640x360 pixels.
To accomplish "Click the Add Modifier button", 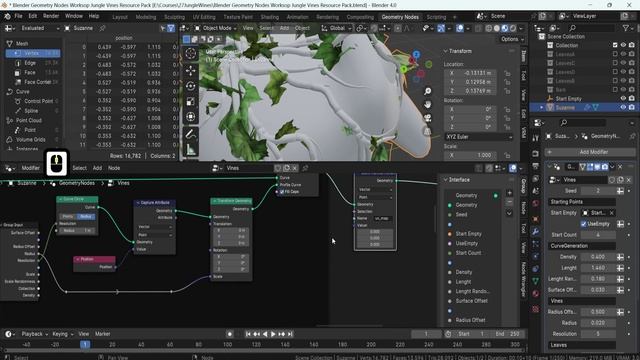I will tap(590, 152).
